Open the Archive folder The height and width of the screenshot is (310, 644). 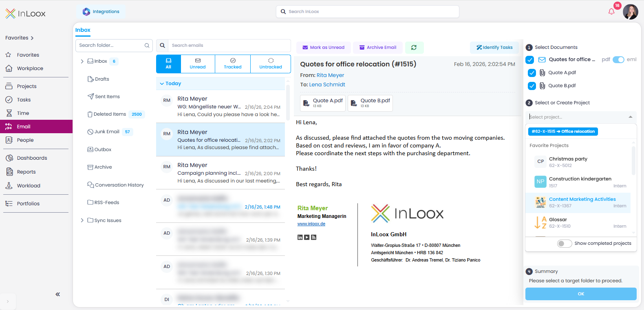pos(99,167)
